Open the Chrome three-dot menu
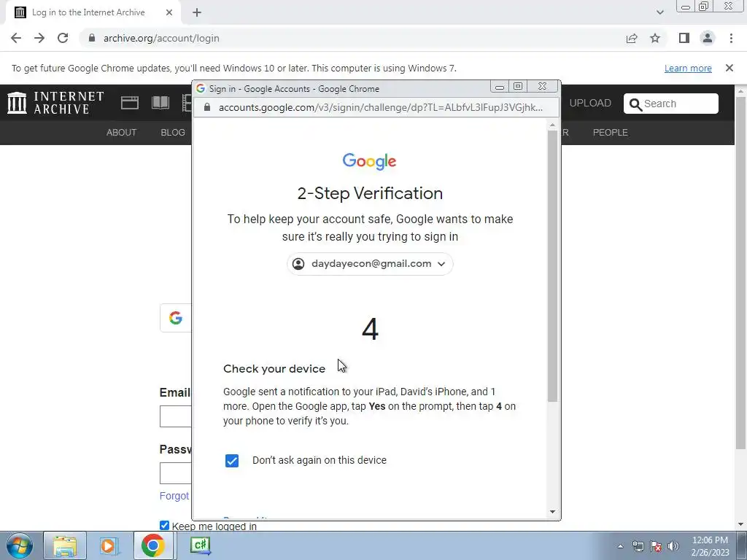This screenshot has width=747, height=560. (x=731, y=38)
